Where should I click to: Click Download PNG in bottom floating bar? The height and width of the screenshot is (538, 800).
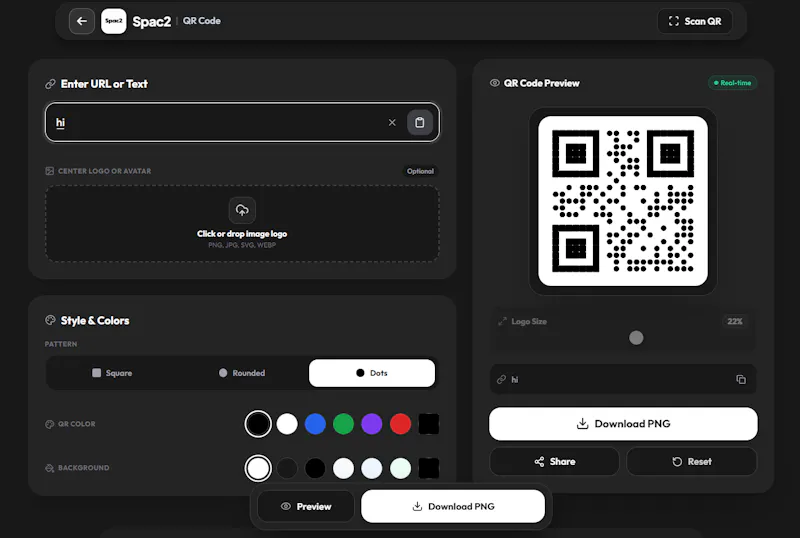[453, 506]
